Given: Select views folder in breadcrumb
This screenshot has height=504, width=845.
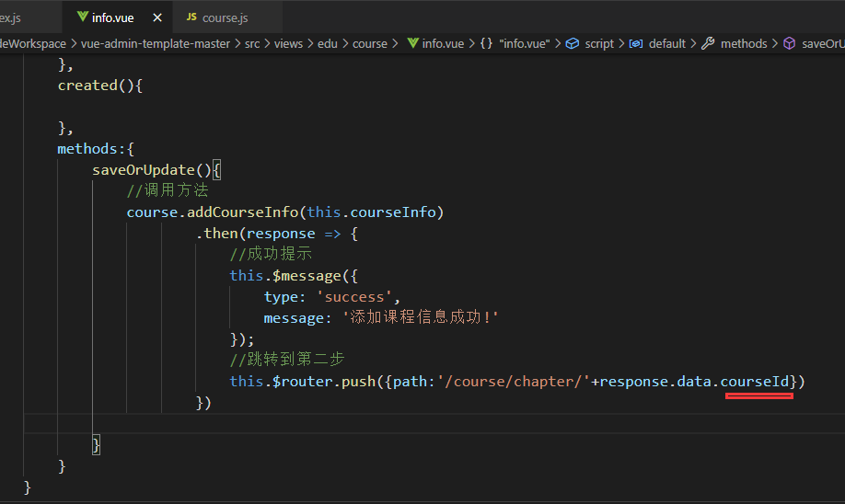Looking at the screenshot, I should 288,43.
